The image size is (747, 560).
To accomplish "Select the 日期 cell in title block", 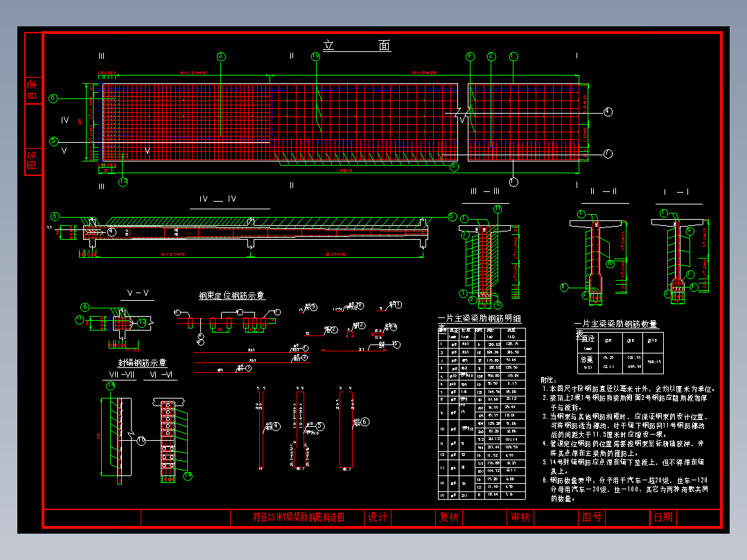I will [663, 518].
